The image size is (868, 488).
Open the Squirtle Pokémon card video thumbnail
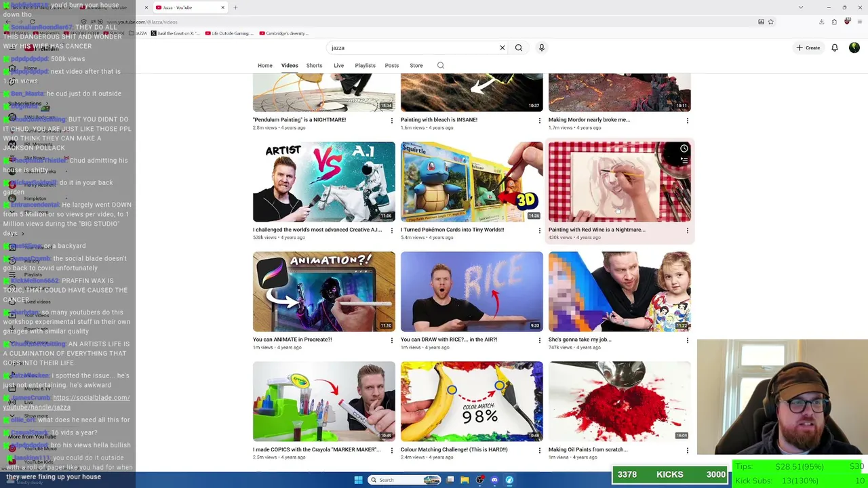(472, 182)
